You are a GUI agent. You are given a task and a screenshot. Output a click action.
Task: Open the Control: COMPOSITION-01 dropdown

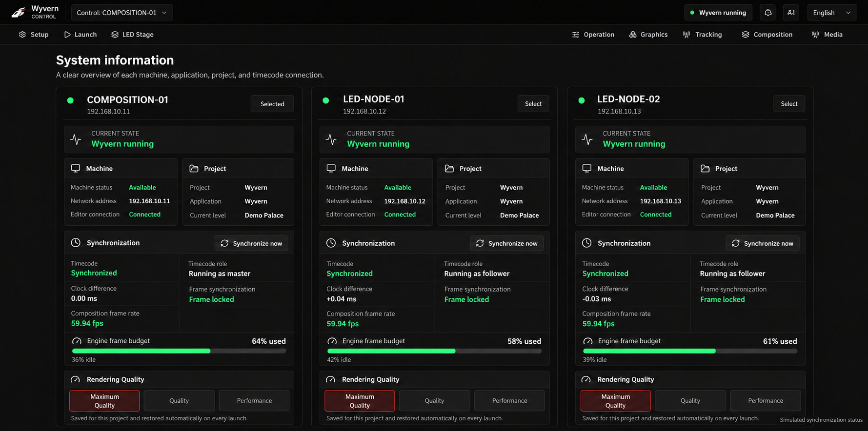122,13
